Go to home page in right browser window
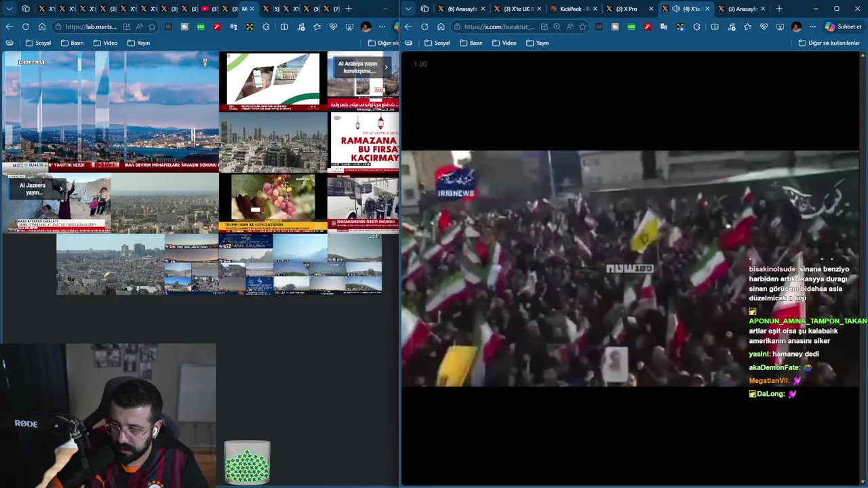Screen dimensions: 868x488 (441, 26)
